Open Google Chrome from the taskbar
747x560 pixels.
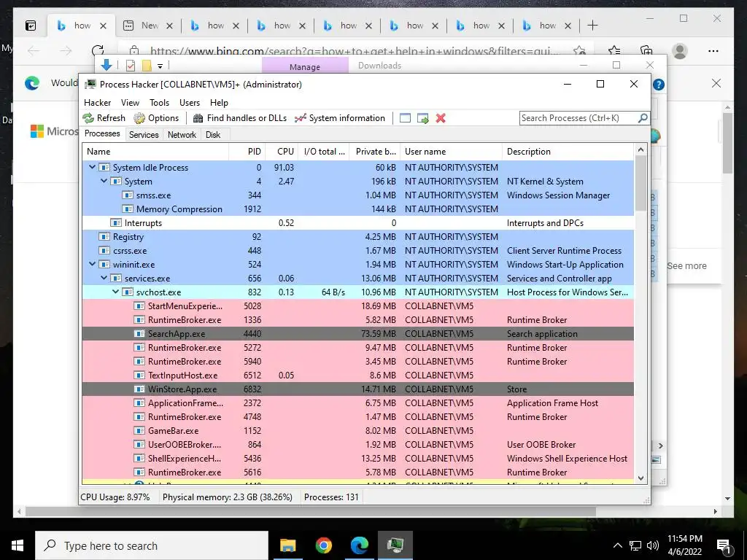pos(323,545)
